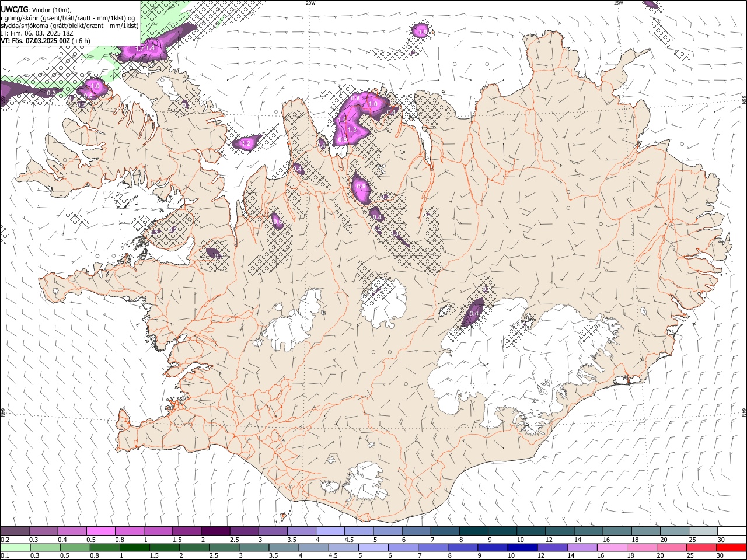Select the 'IT: Fim. 06. 03. 2025 18Z' line
747x560 pixels.
tap(36, 33)
